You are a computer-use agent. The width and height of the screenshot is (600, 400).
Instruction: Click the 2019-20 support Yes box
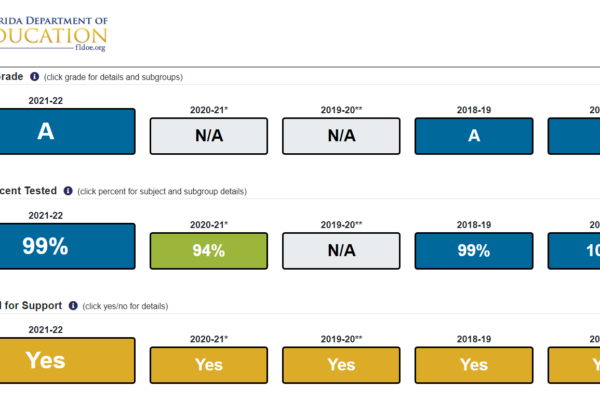pos(341,364)
